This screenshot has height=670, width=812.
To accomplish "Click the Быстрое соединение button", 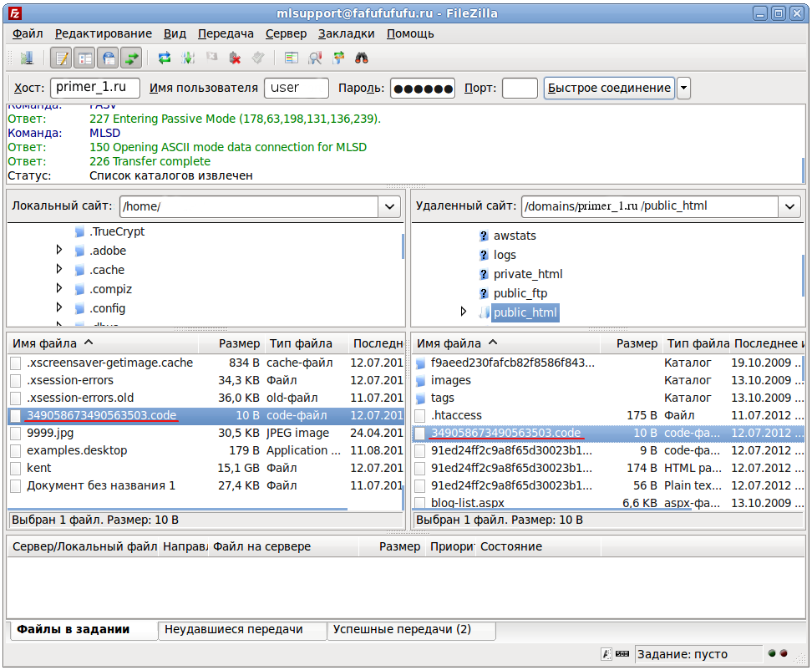I will (609, 88).
